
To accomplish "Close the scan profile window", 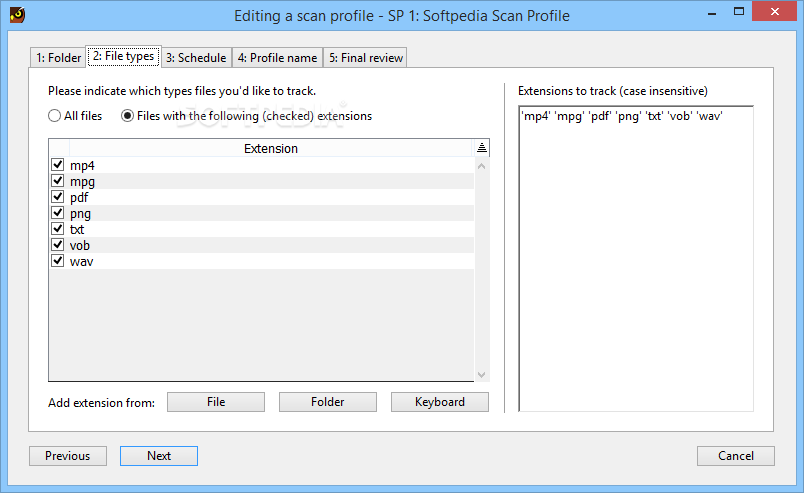I will pyautogui.click(x=774, y=11).
